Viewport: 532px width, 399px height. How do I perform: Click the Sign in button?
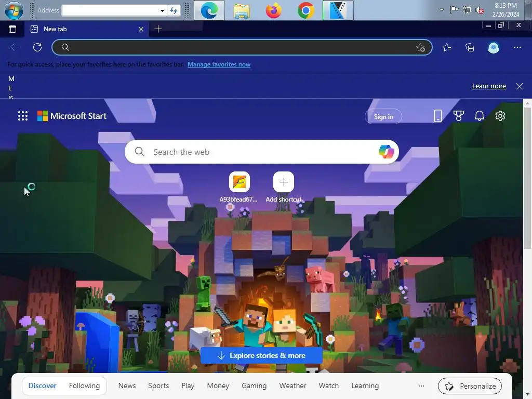coord(383,117)
